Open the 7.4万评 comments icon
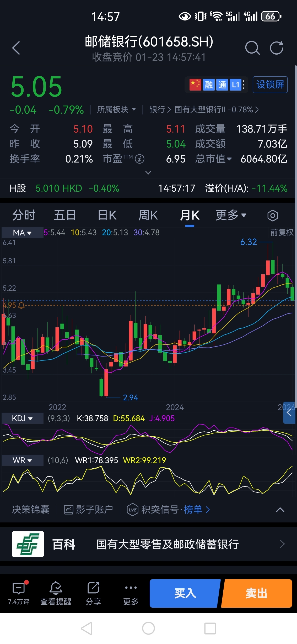297x644 pixels. coord(19,588)
